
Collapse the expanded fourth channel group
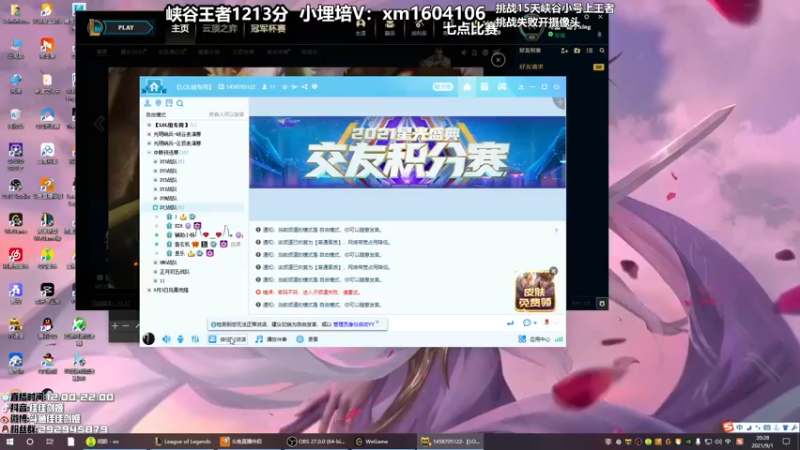tap(149, 153)
